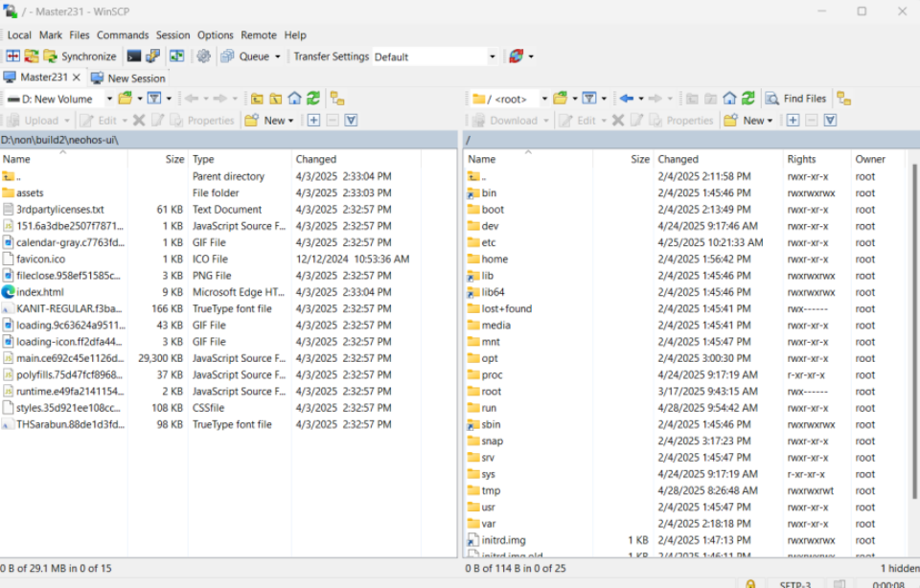Refresh the remote panel directory

[x=747, y=99]
